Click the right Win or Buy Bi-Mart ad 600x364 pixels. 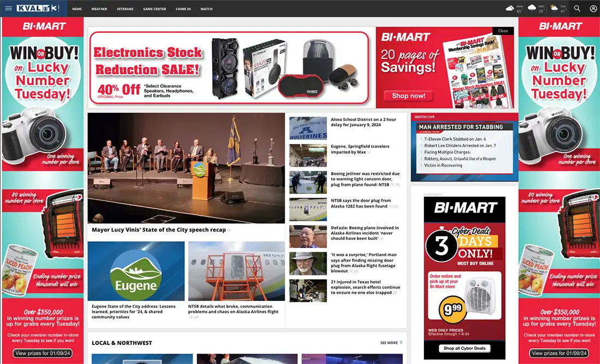[559, 190]
